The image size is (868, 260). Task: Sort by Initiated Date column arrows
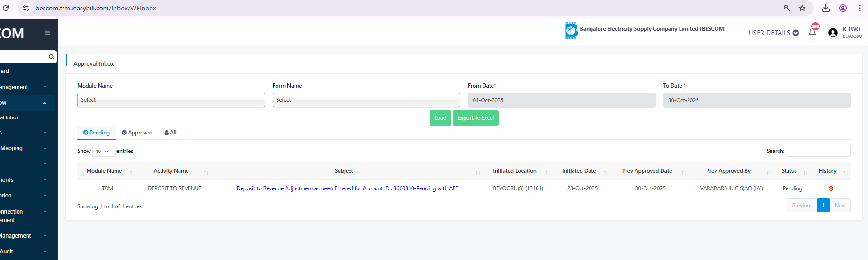606,172
